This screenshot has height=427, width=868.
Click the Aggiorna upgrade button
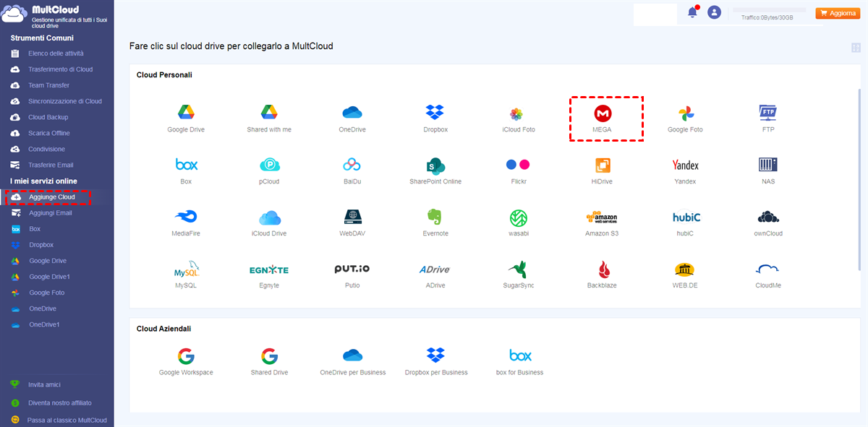(838, 13)
